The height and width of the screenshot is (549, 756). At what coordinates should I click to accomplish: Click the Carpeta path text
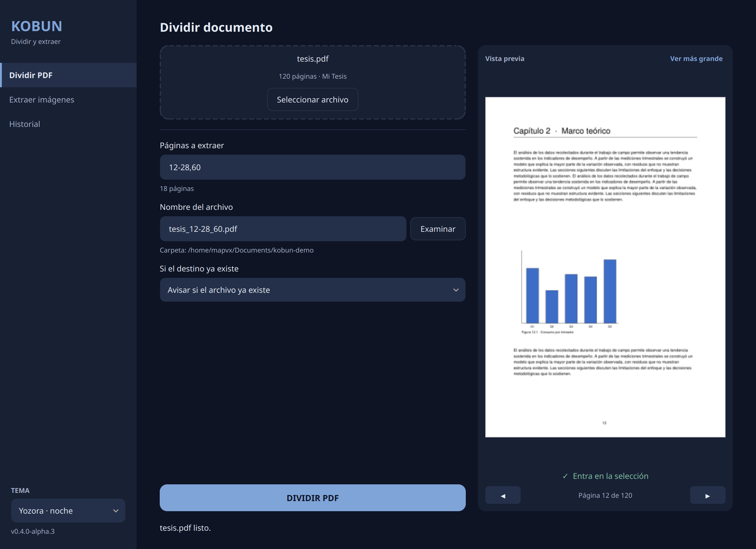tap(236, 250)
